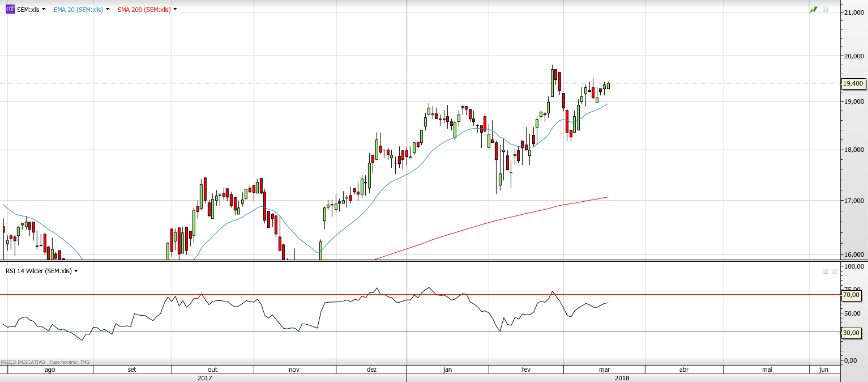The image size is (868, 382).
Task: Click the mar month on time axis
Action: [604, 370]
